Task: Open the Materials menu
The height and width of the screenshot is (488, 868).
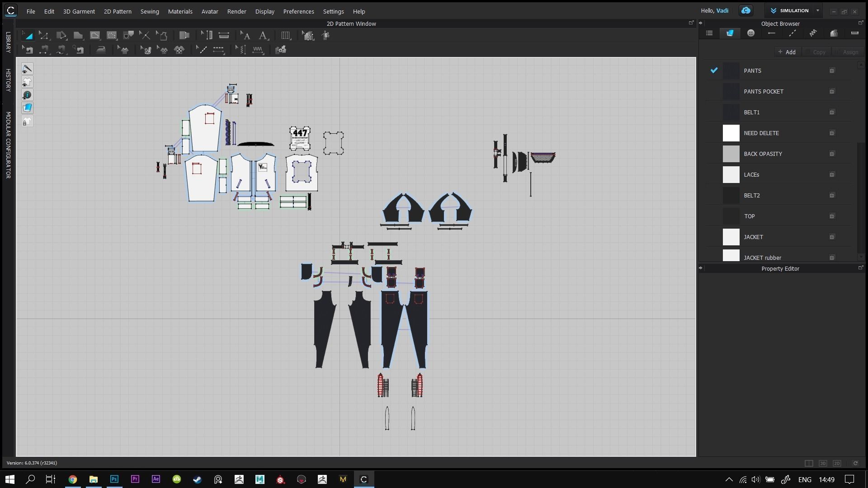Action: [x=180, y=11]
